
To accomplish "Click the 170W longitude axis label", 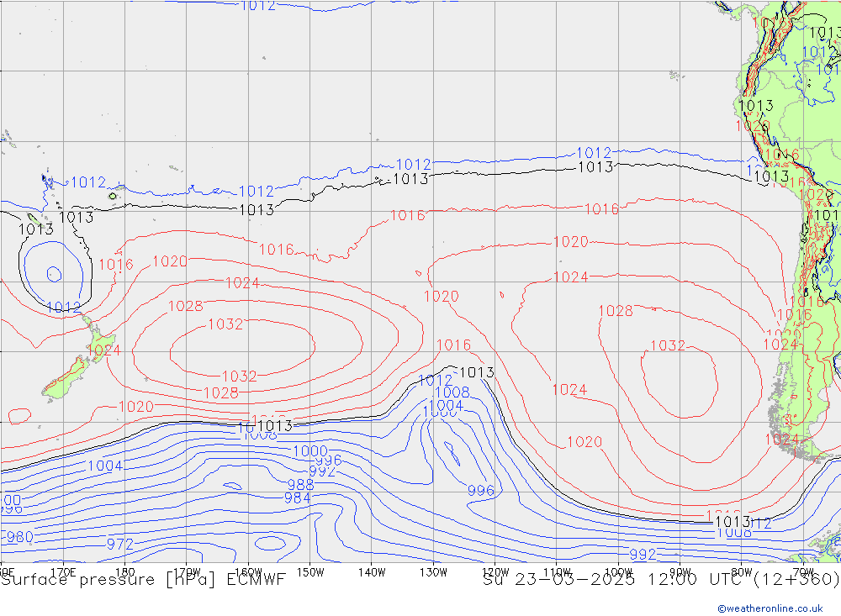I will [x=187, y=572].
